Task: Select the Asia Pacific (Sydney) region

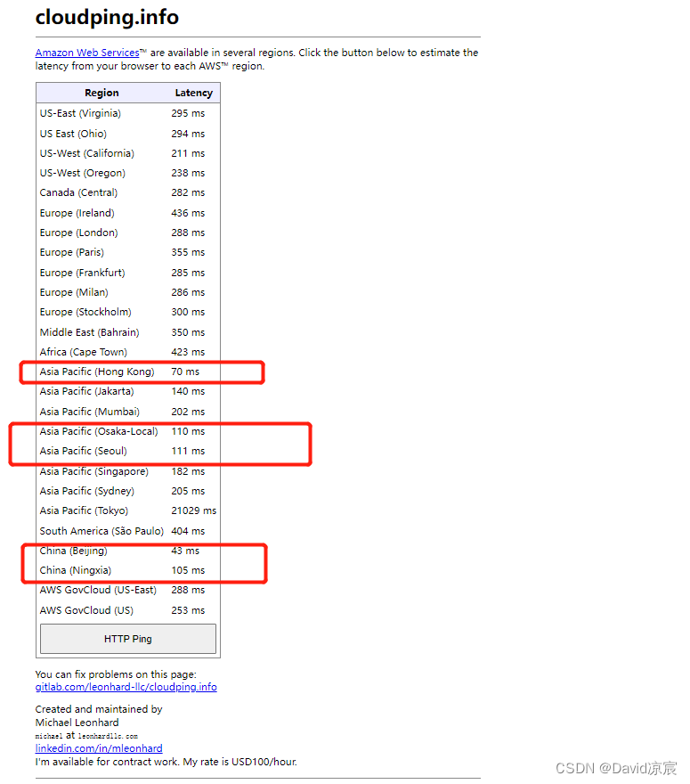Action: (x=87, y=491)
